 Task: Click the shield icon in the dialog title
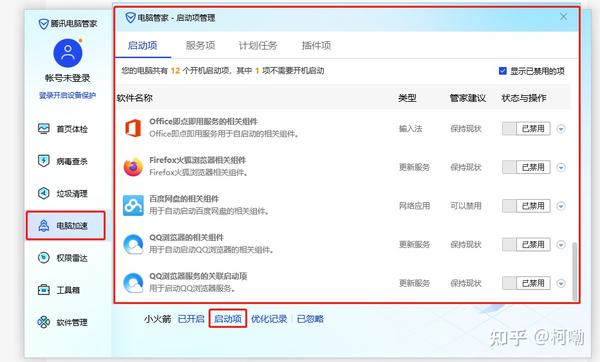tap(130, 18)
